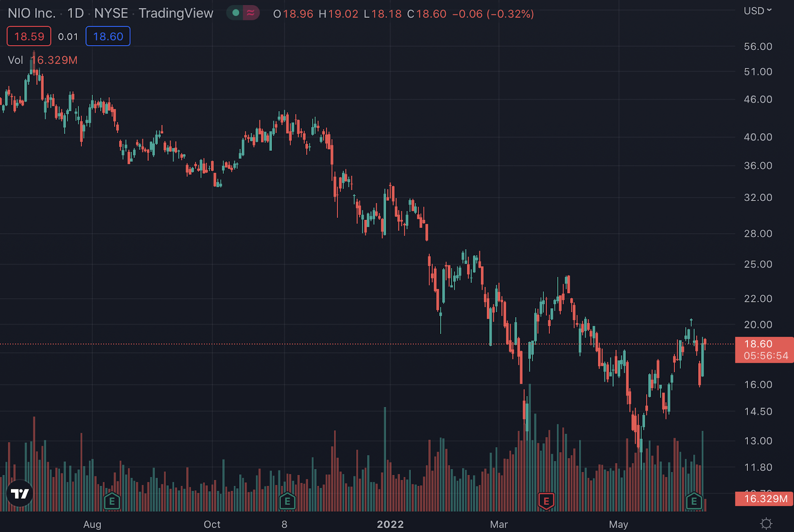Click the NYSE exchange label
This screenshot has height=532, width=794.
click(111, 13)
